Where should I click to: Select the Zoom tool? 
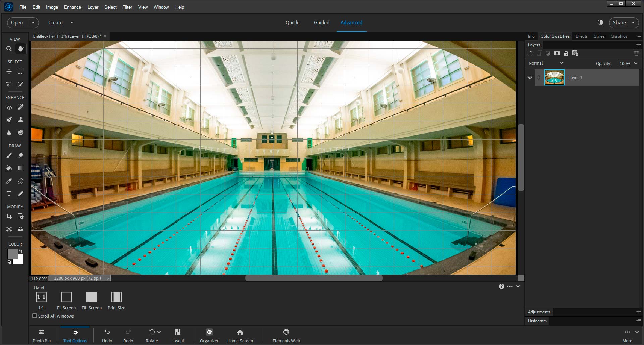tap(9, 49)
